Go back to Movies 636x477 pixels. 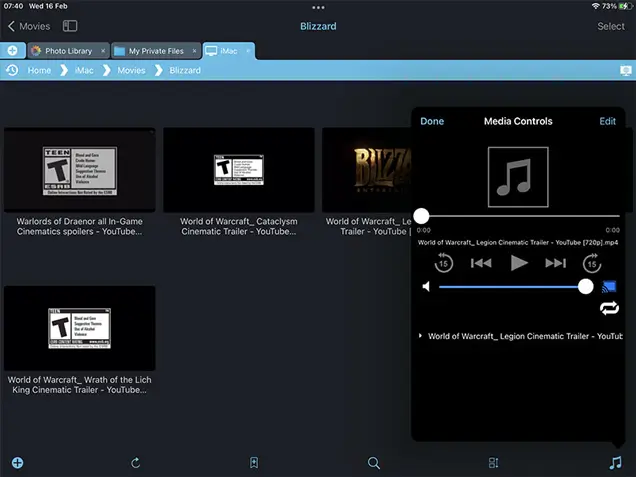[29, 26]
